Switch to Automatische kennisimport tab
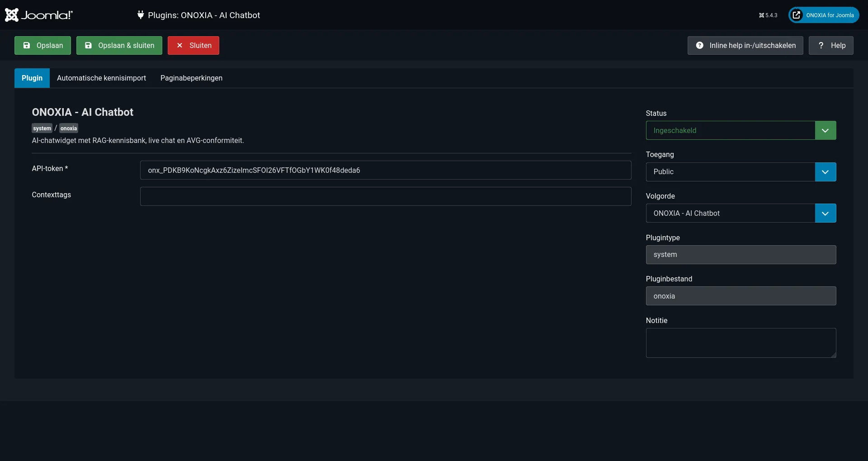 point(101,78)
